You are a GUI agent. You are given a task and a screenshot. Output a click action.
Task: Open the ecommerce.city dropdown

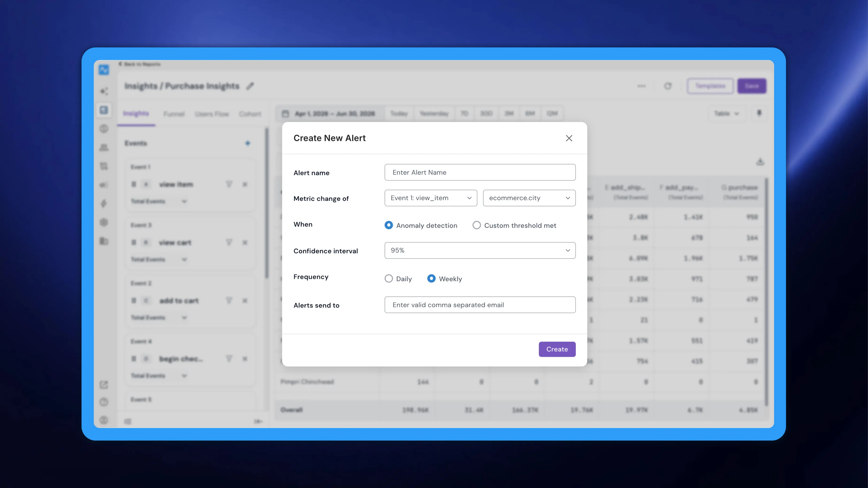(529, 198)
